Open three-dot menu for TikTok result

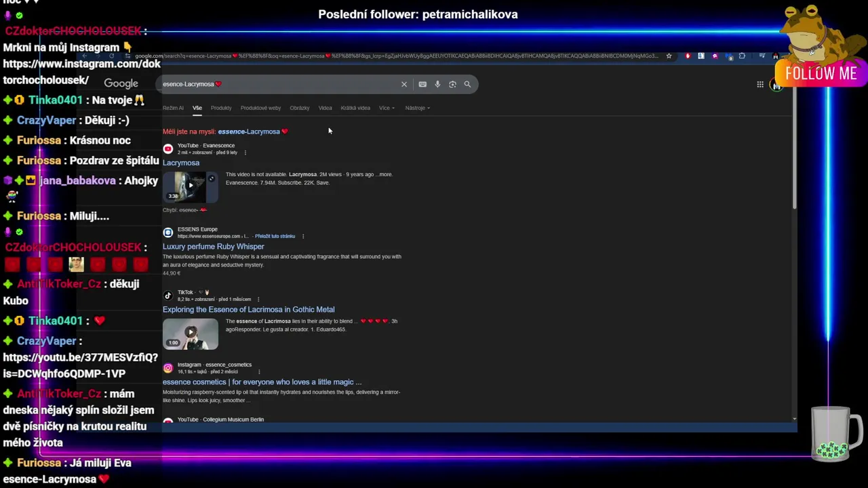(258, 300)
